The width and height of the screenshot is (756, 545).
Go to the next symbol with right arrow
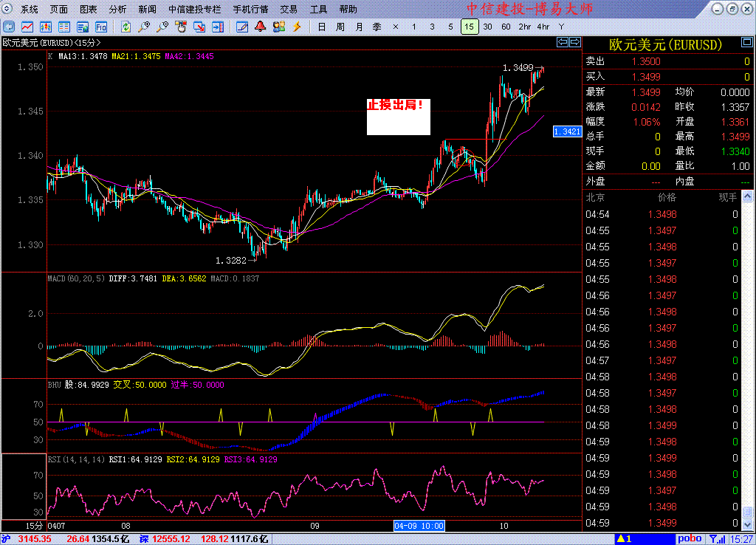pyautogui.click(x=575, y=42)
